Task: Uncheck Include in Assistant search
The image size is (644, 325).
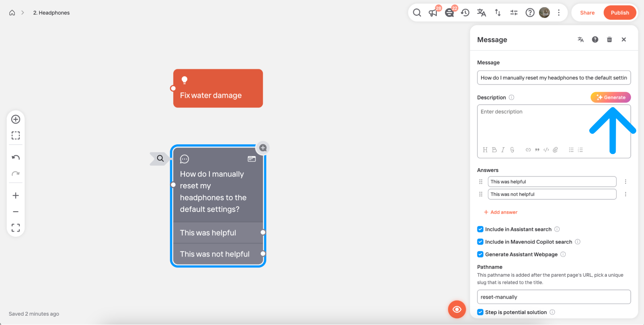Action: click(480, 229)
